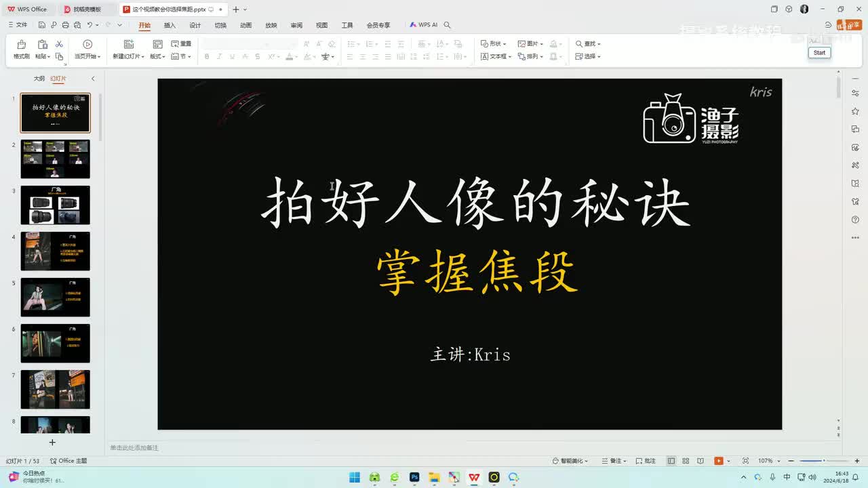Switch to the WPS Office home tab
This screenshot has height=488, width=868.
click(x=28, y=9)
